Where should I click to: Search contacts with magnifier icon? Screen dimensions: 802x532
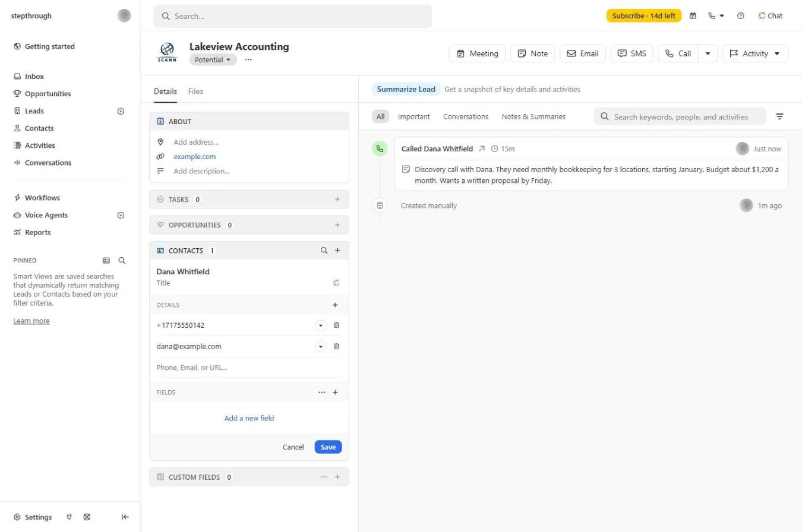click(x=324, y=251)
